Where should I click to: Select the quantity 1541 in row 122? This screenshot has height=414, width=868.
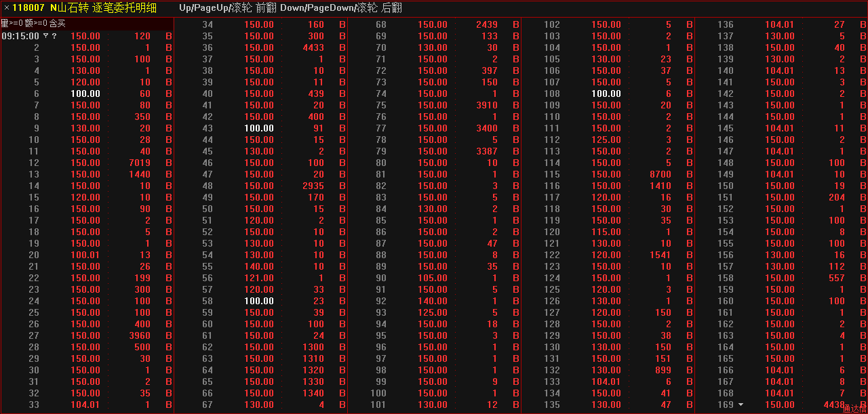click(660, 255)
